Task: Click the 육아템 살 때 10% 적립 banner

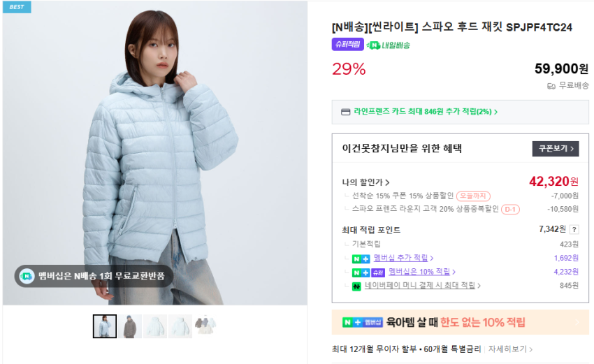Action: [x=461, y=322]
